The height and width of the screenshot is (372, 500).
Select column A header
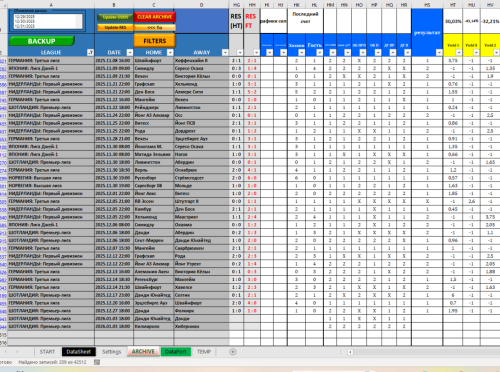51,5
